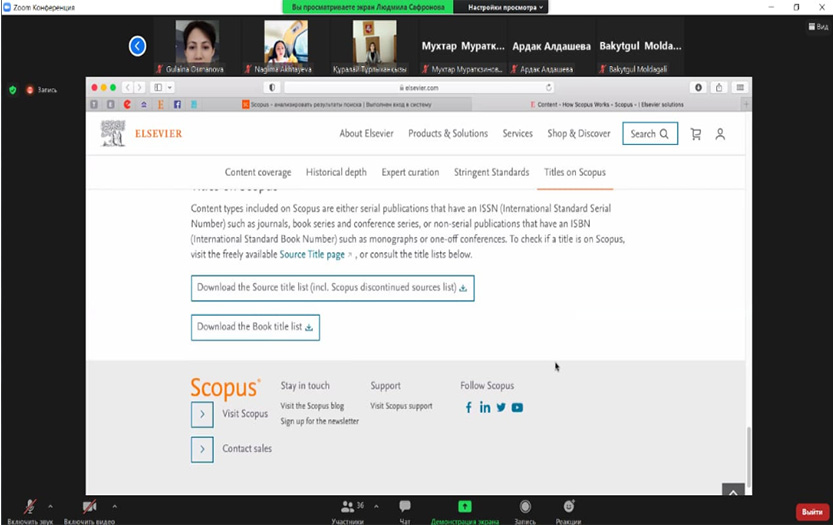The height and width of the screenshot is (525, 833).
Task: Expand video options arrow next to camera
Action: 115,506
